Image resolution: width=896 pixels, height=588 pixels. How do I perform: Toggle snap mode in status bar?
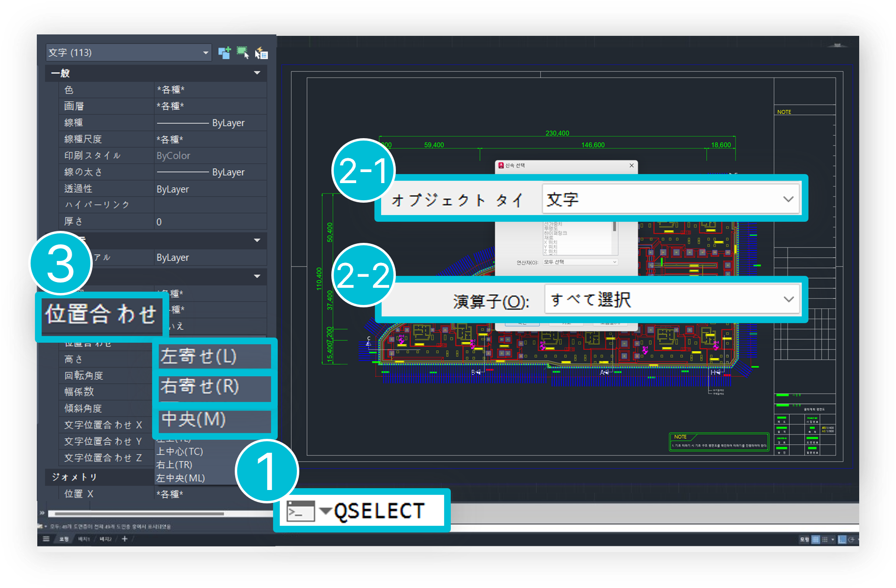(825, 539)
